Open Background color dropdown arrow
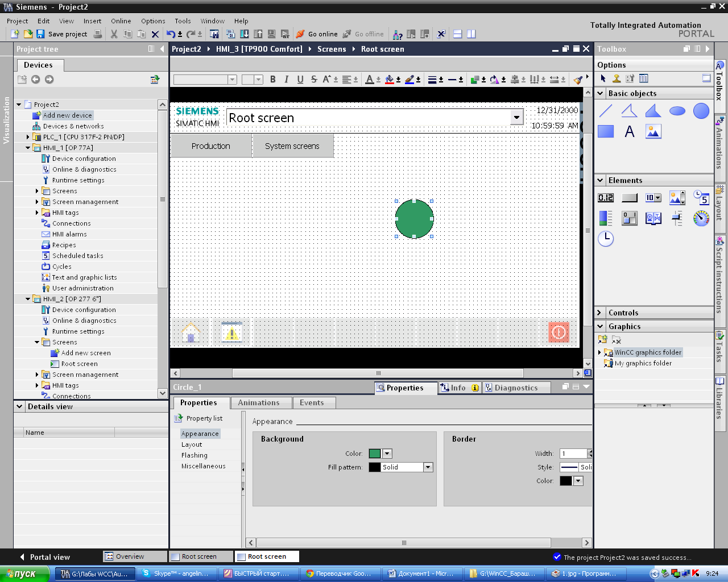Viewport: 728px width, 582px height. 387,454
